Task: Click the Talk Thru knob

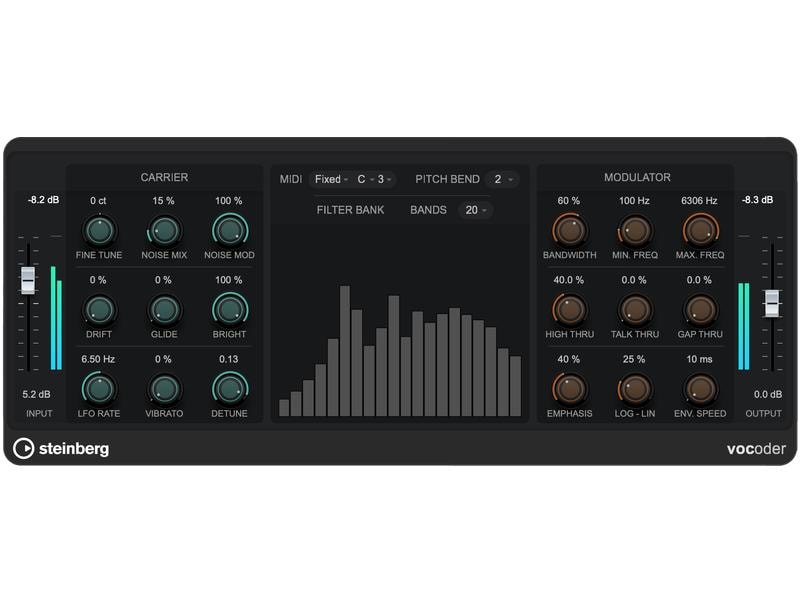Action: tap(635, 310)
